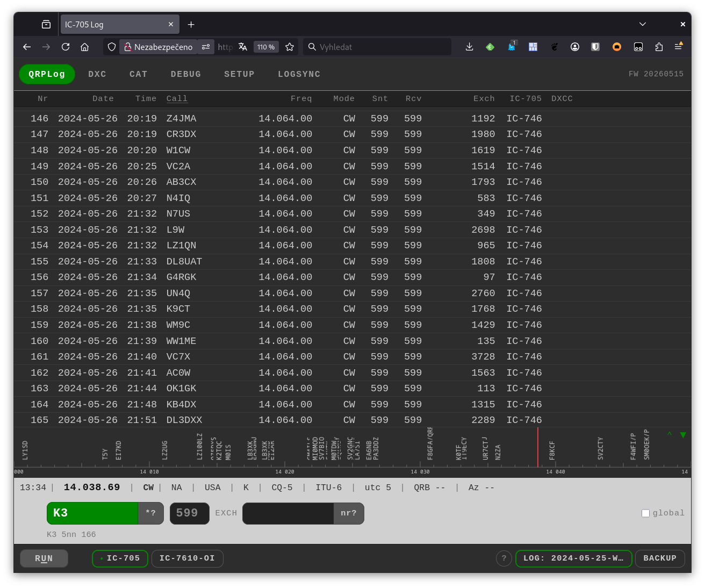Reload the current page

pyautogui.click(x=66, y=47)
